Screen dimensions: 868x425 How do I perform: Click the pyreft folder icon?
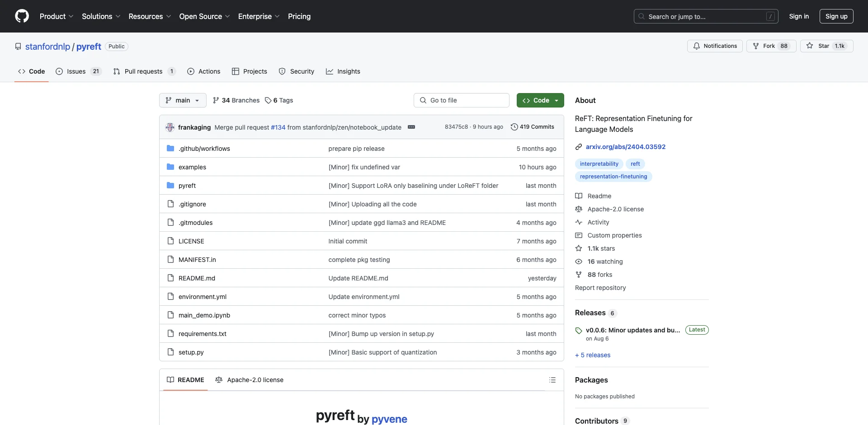coord(170,185)
